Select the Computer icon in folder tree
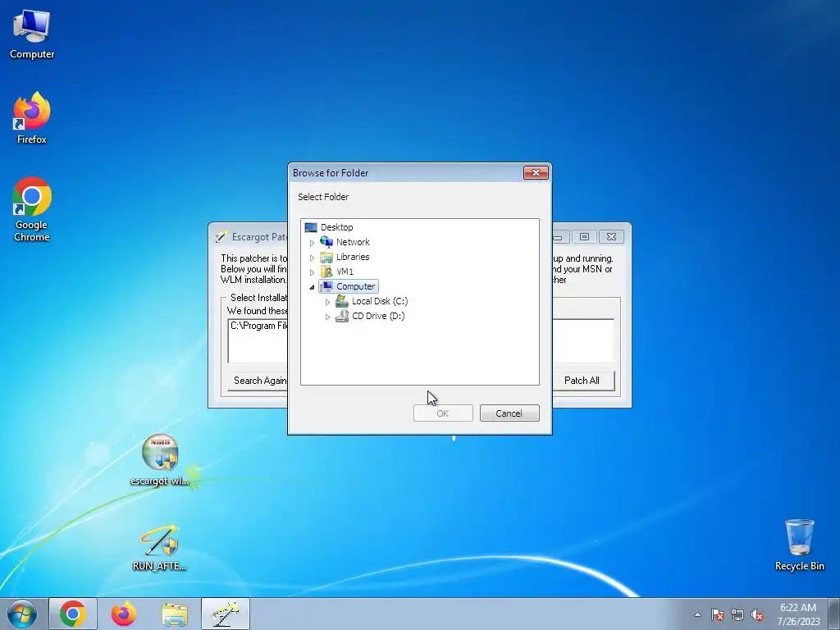This screenshot has height=630, width=840. click(326, 286)
